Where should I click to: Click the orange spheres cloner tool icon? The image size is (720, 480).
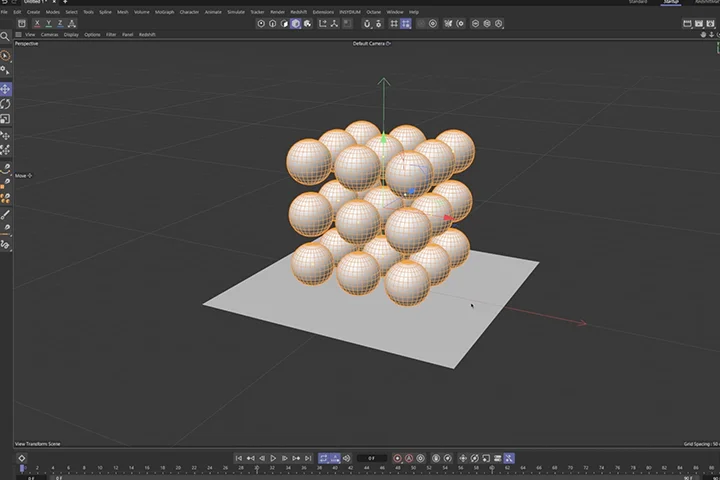[x=6, y=198]
